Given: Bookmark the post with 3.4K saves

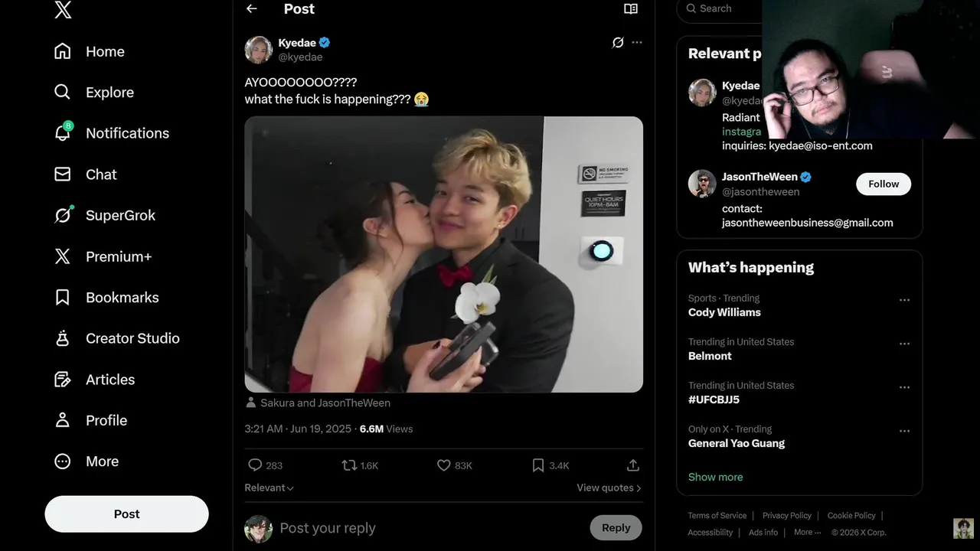Looking at the screenshot, I should pos(538,465).
